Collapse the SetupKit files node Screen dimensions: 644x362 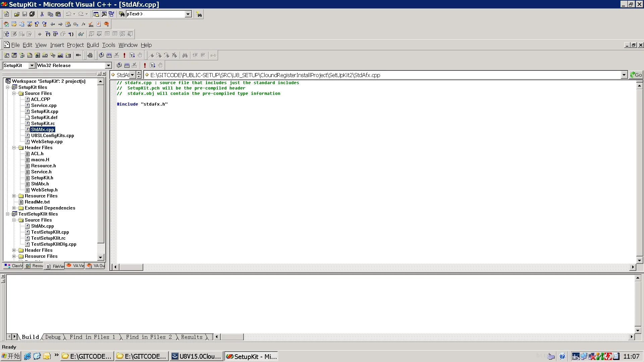[x=7, y=87]
